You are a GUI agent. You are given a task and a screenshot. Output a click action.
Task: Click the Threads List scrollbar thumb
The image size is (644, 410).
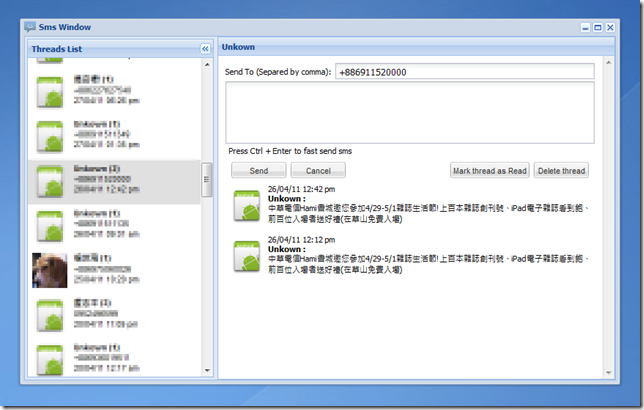(207, 180)
